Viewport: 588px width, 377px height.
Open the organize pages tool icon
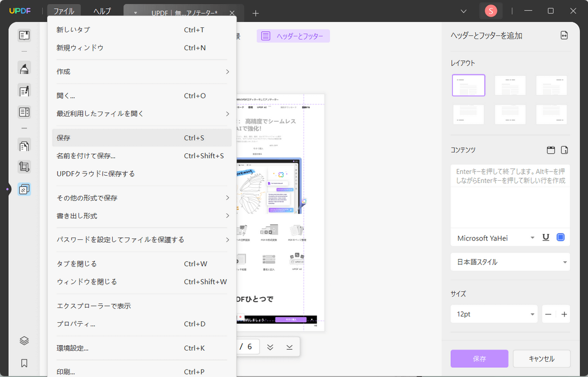24,145
